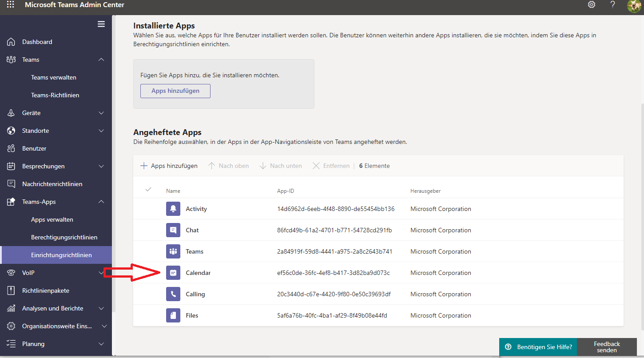This screenshot has width=644, height=358.
Task: Click the Dashboard home icon
Action: (x=12, y=42)
